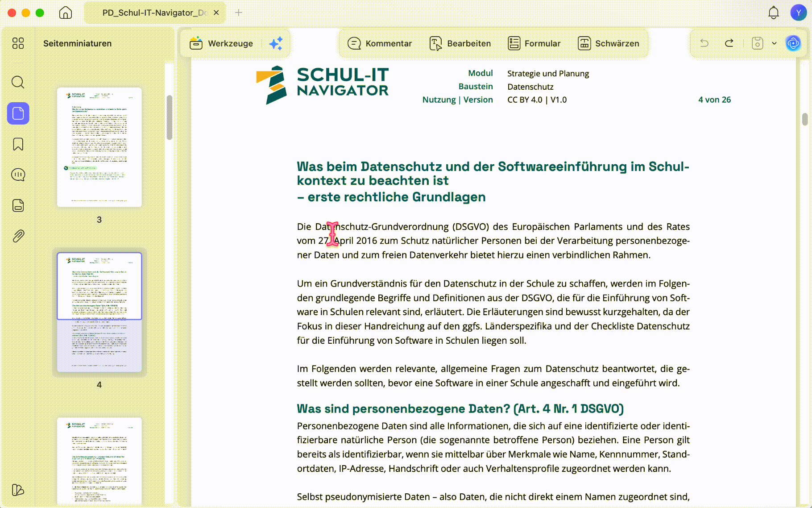Redo the last action
This screenshot has height=508, width=812.
[x=729, y=43]
